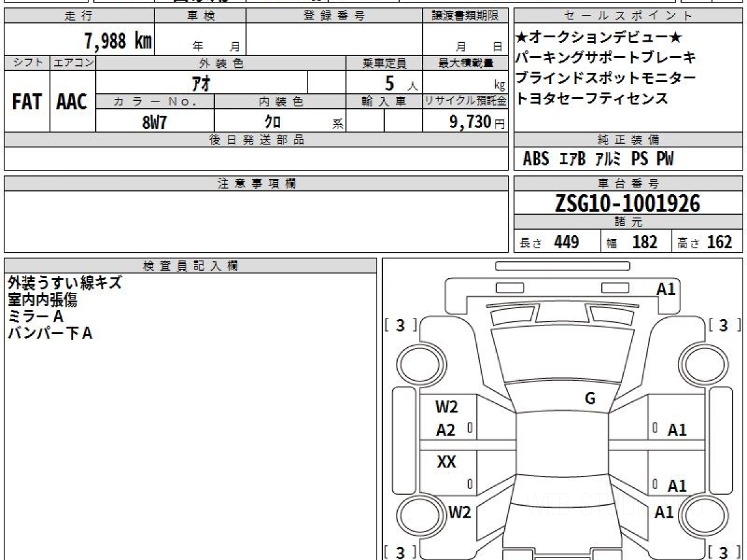Click the note 室内内張傷

42,300
